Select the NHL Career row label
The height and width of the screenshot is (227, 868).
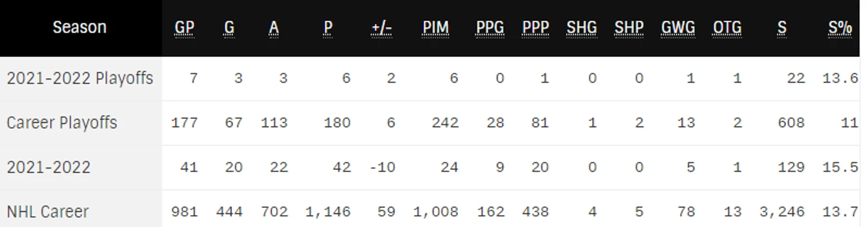tap(48, 212)
